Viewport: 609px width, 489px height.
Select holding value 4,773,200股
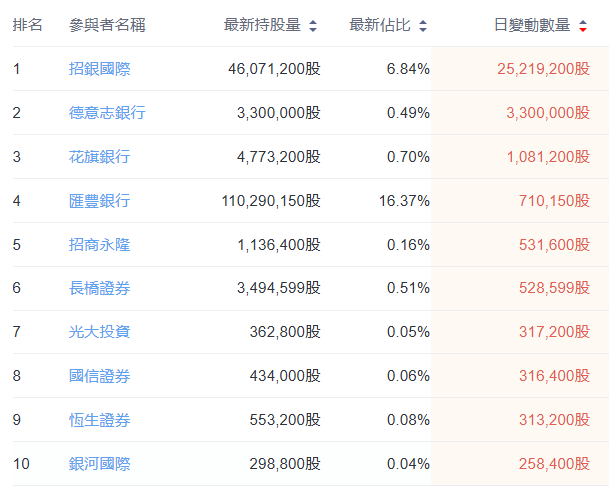tap(279, 157)
